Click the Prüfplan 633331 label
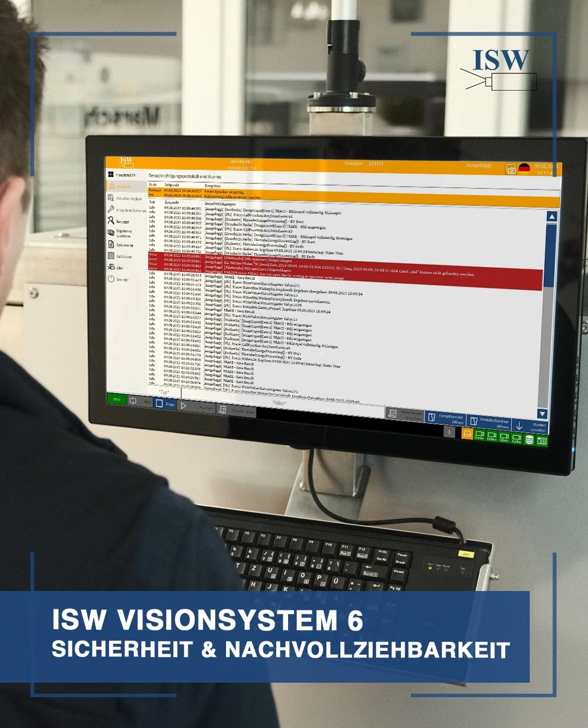Screen dimensions: 588x728 pyautogui.click(x=364, y=163)
